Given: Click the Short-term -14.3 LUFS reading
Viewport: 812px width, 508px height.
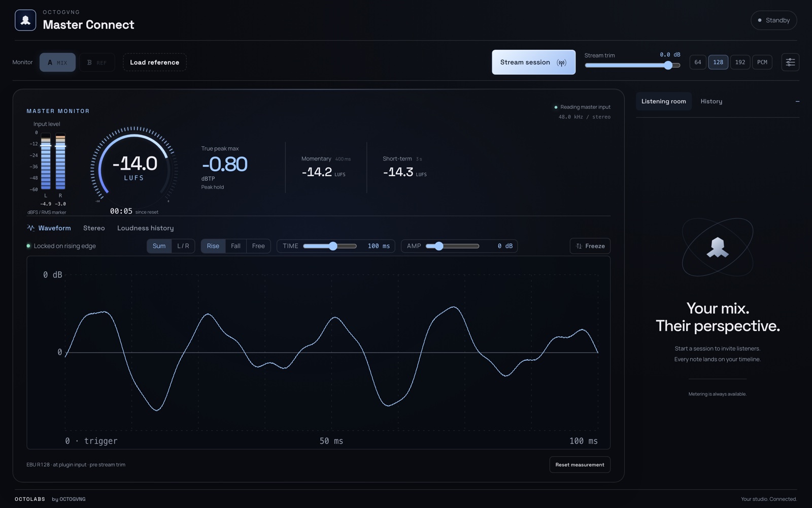Looking at the screenshot, I should pyautogui.click(x=404, y=172).
